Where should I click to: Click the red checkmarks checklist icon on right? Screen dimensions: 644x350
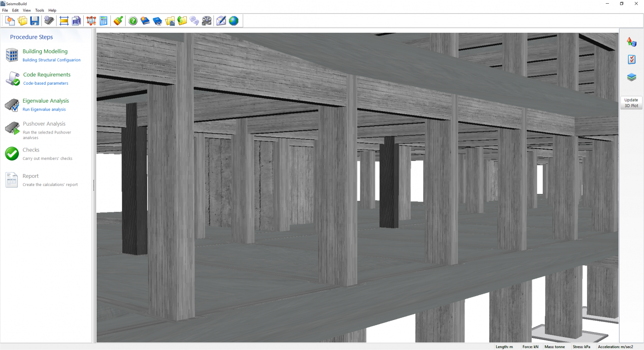[632, 59]
